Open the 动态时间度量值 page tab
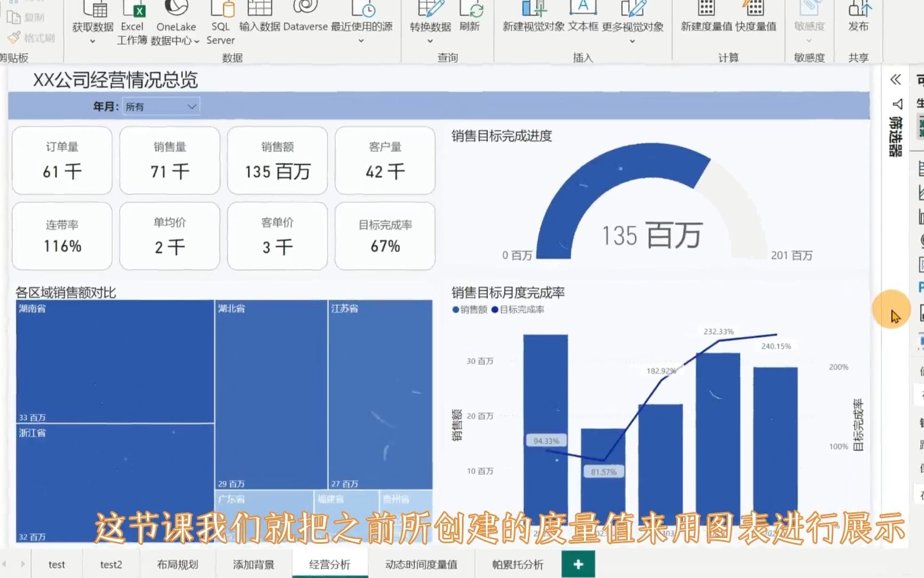The height and width of the screenshot is (578, 924). (x=421, y=565)
